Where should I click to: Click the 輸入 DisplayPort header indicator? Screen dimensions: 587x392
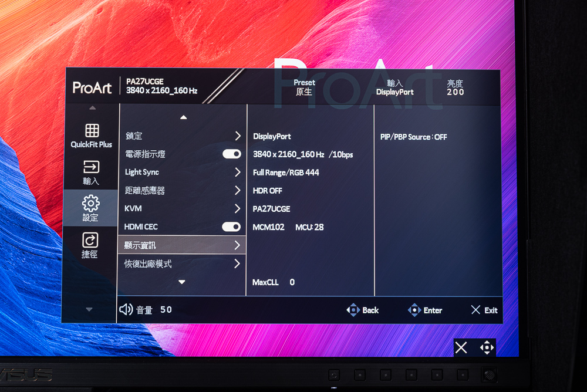(394, 87)
